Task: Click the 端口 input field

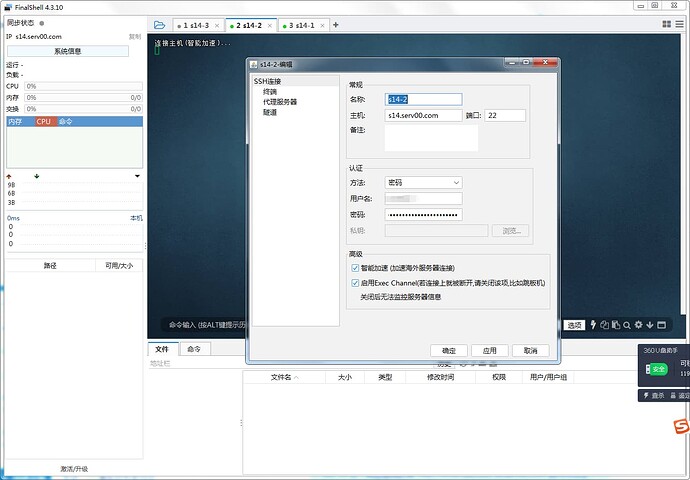Action: click(x=505, y=115)
